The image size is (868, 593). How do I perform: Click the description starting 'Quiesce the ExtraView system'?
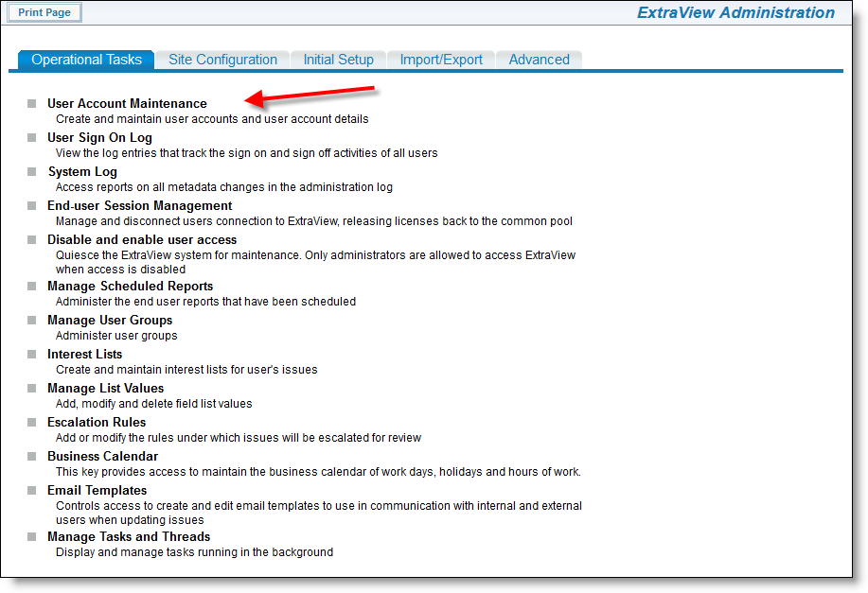click(x=315, y=262)
